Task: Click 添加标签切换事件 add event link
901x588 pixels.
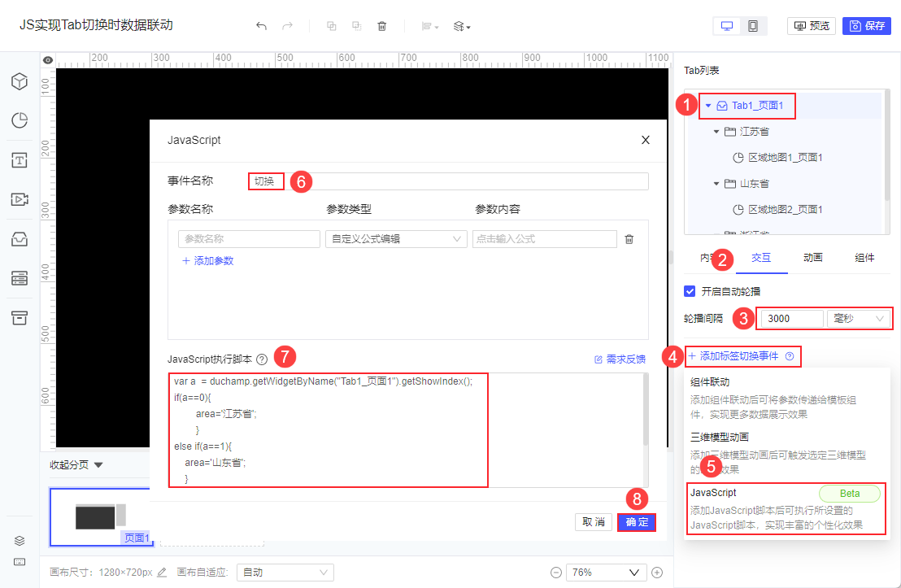Action: [x=733, y=356]
